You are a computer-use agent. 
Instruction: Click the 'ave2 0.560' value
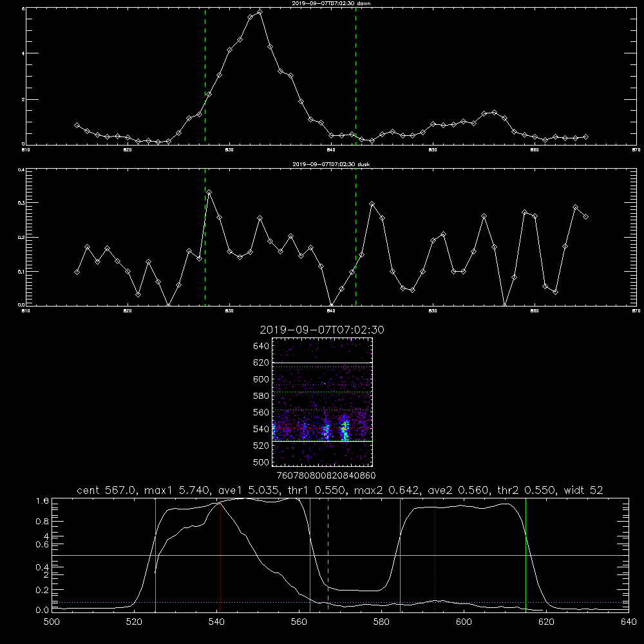point(459,490)
